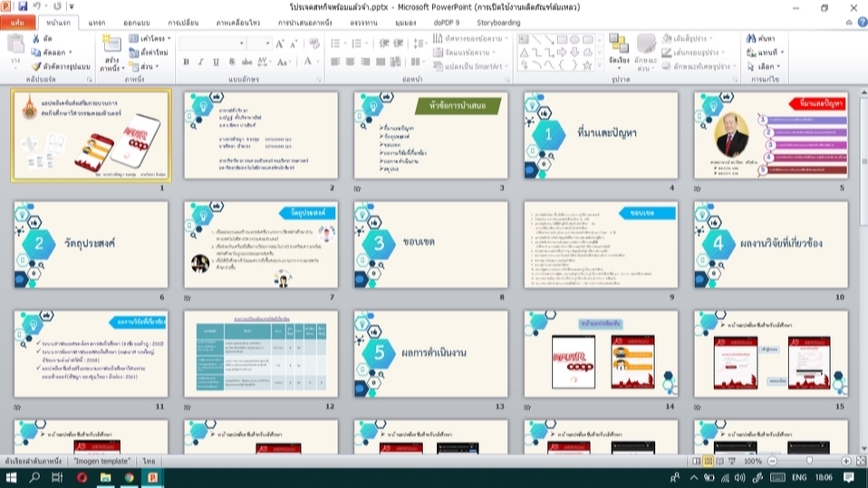
Task: Click the Save icon in quick access toolbar
Action: pyautogui.click(x=23, y=6)
